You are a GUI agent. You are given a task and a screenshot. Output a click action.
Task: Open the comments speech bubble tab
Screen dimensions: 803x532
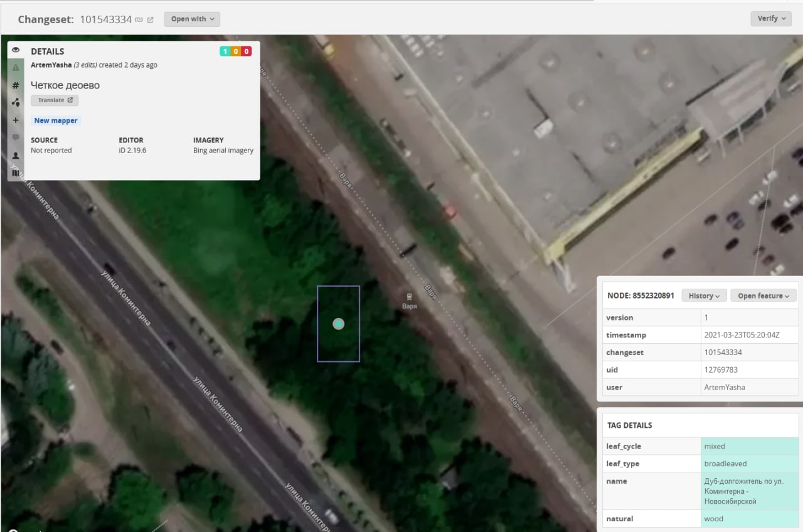pyautogui.click(x=16, y=137)
